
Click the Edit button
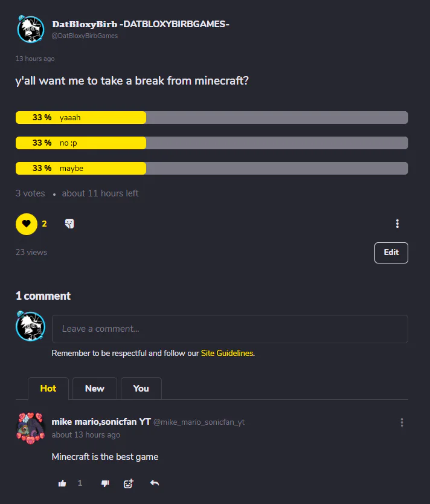[391, 253]
